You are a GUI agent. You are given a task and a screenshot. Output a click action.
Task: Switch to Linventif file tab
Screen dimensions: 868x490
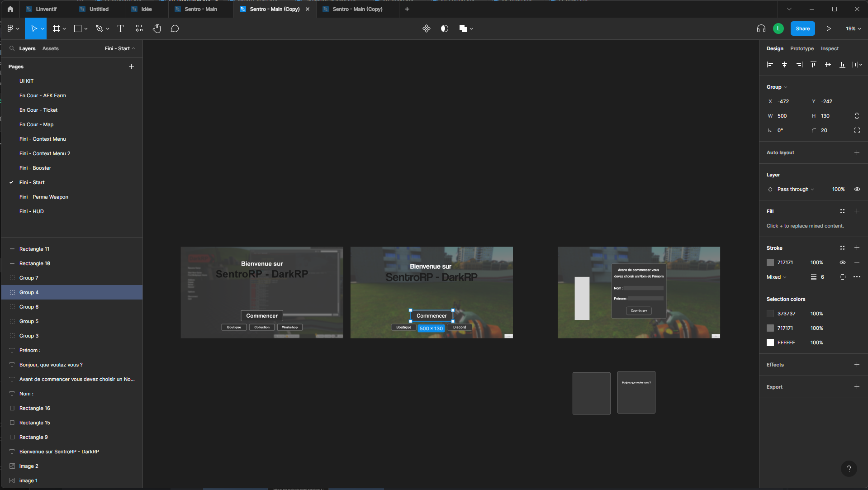point(46,9)
